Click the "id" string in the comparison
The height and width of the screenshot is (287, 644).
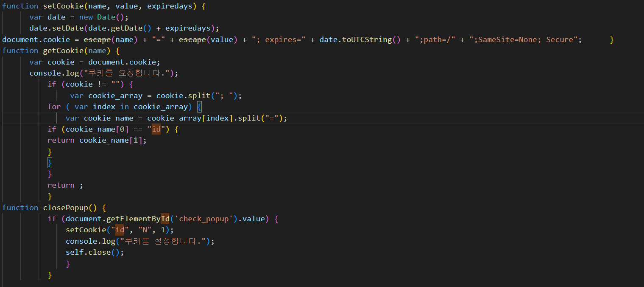[156, 129]
